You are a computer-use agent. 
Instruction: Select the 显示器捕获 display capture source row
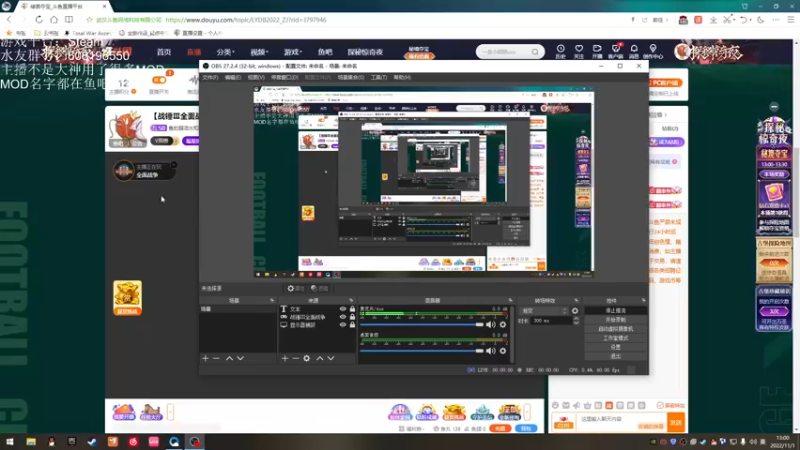point(317,325)
